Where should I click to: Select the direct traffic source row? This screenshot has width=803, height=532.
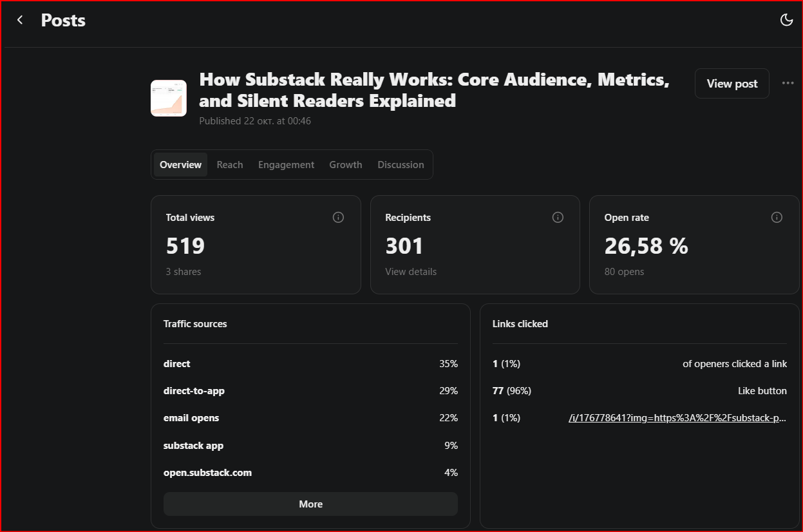pyautogui.click(x=310, y=364)
